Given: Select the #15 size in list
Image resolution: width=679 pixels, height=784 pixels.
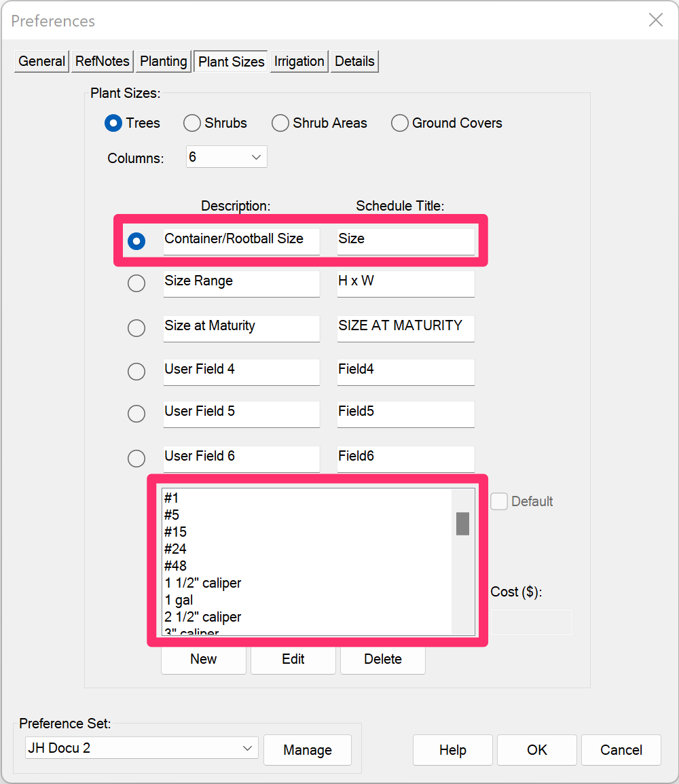Looking at the screenshot, I should (x=175, y=532).
